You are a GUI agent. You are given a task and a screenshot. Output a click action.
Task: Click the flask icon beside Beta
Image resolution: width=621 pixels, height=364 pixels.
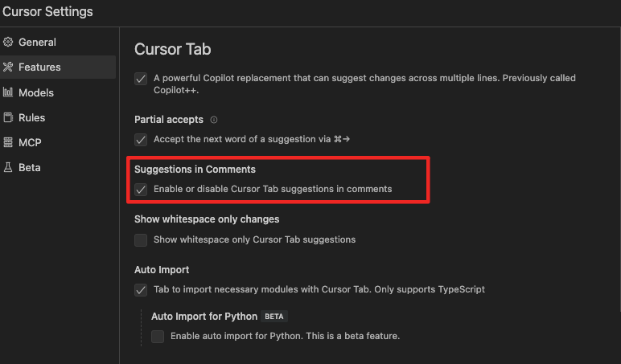8,167
